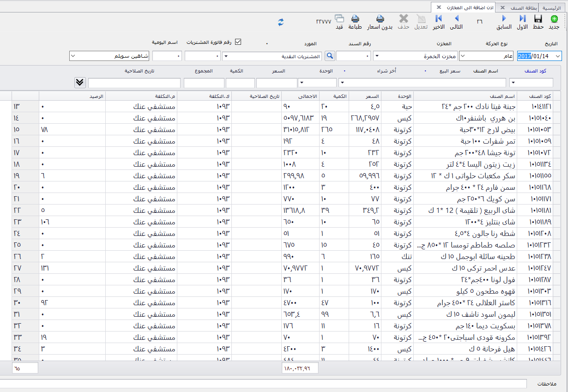Image resolution: width=568 pixels, height=392 pixels.
Task: Toggle the purchase invoice number checkbox
Action: tap(238, 42)
